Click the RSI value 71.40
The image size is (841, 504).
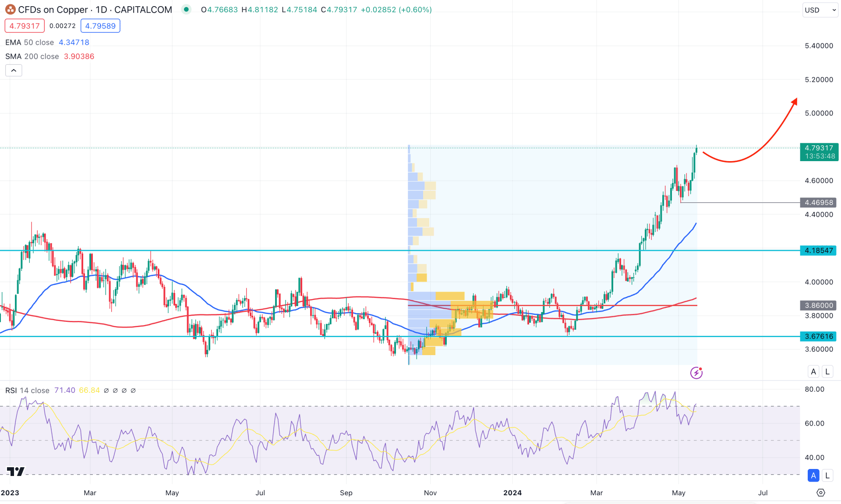[65, 390]
